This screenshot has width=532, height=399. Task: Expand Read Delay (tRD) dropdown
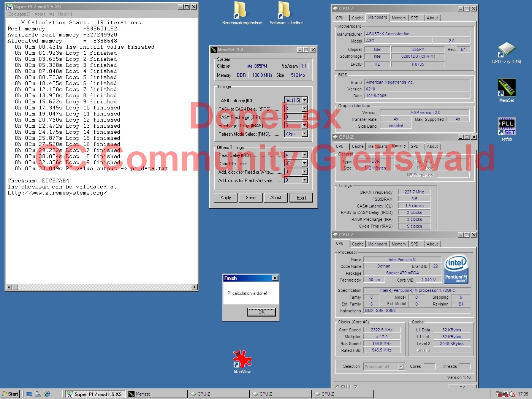pos(304,155)
